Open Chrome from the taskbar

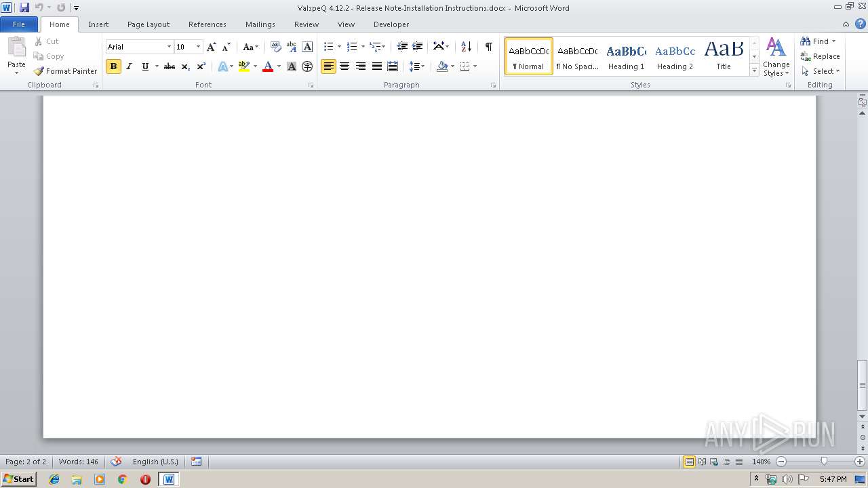123,479
